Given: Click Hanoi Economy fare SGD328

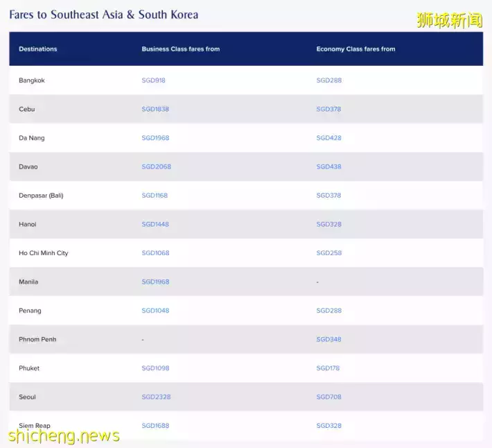Looking at the screenshot, I should 329,225.
